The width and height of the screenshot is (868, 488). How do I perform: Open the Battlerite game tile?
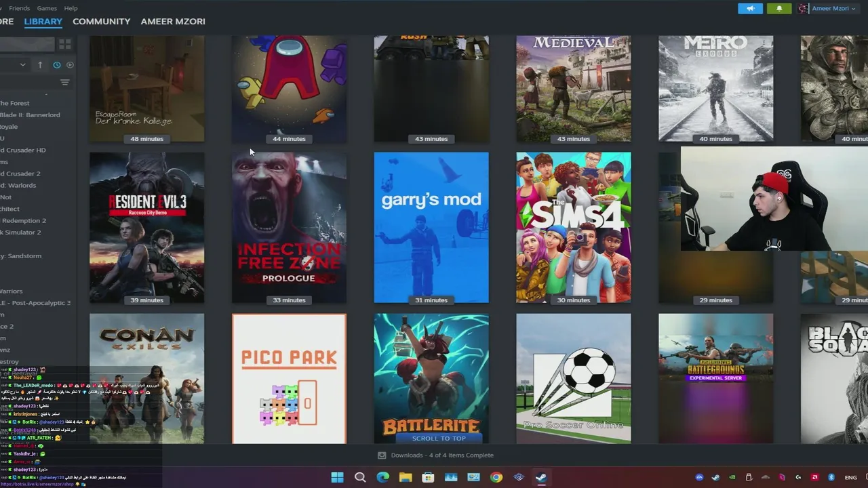click(x=431, y=378)
